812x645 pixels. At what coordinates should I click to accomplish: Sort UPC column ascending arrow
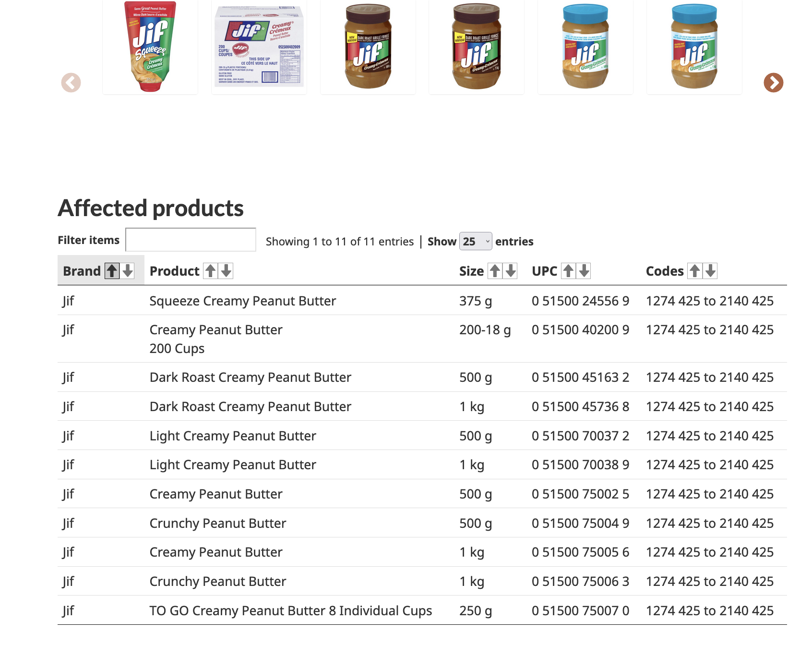[x=568, y=271]
